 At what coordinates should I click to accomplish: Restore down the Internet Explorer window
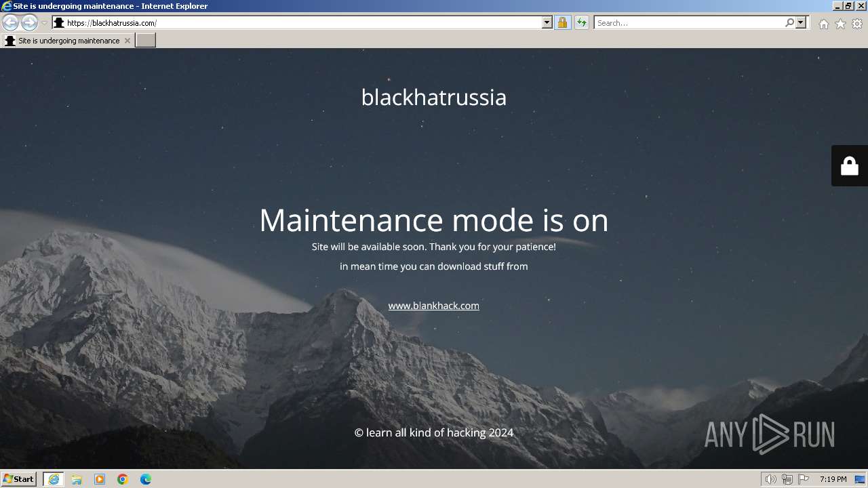point(848,5)
